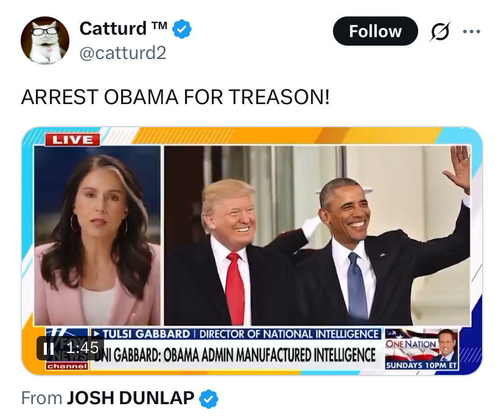Click the One Nation Sundays 10PM promo
The image size is (504, 420).
[421, 349]
